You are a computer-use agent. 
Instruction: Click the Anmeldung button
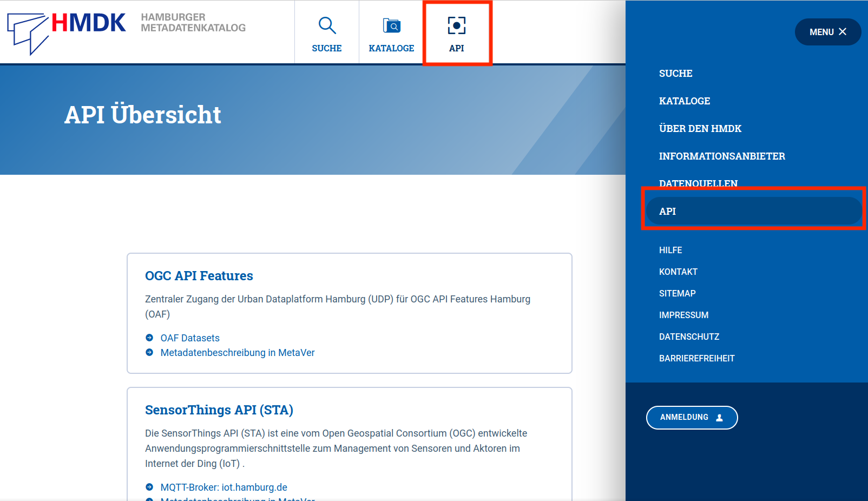click(692, 418)
